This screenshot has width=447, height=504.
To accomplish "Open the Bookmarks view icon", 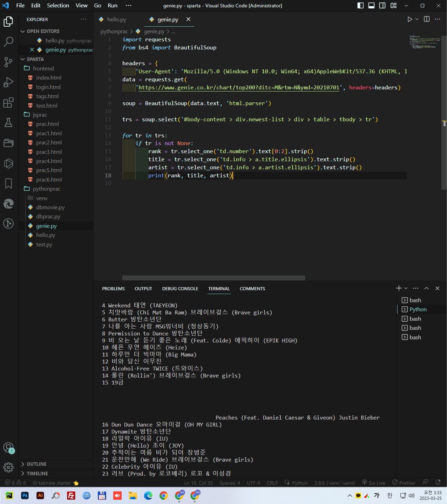I will click(x=8, y=183).
